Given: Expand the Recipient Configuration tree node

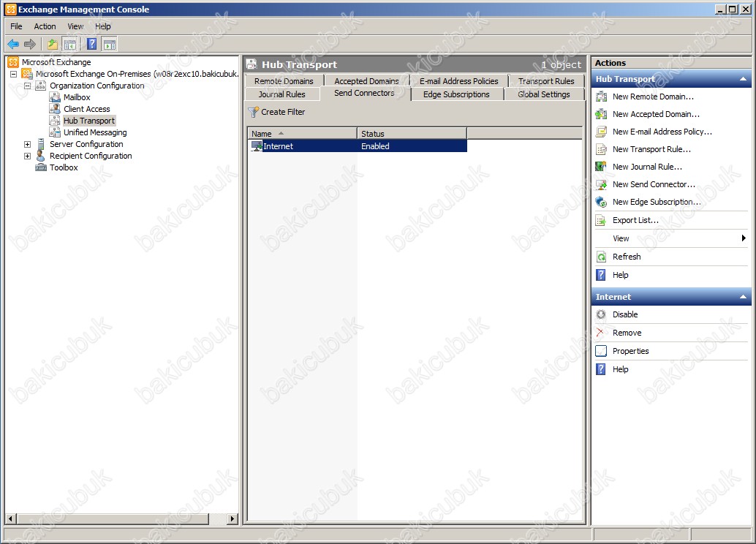Looking at the screenshot, I should [x=28, y=156].
